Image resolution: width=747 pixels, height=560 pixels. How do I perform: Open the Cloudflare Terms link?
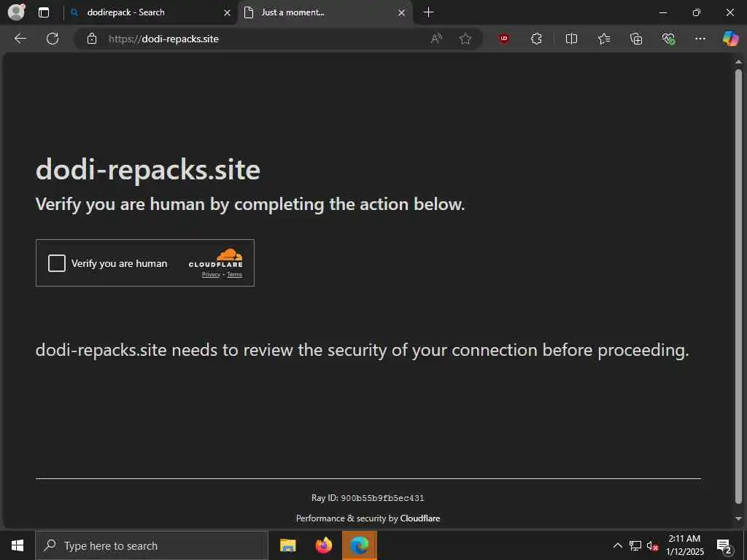pyautogui.click(x=234, y=274)
